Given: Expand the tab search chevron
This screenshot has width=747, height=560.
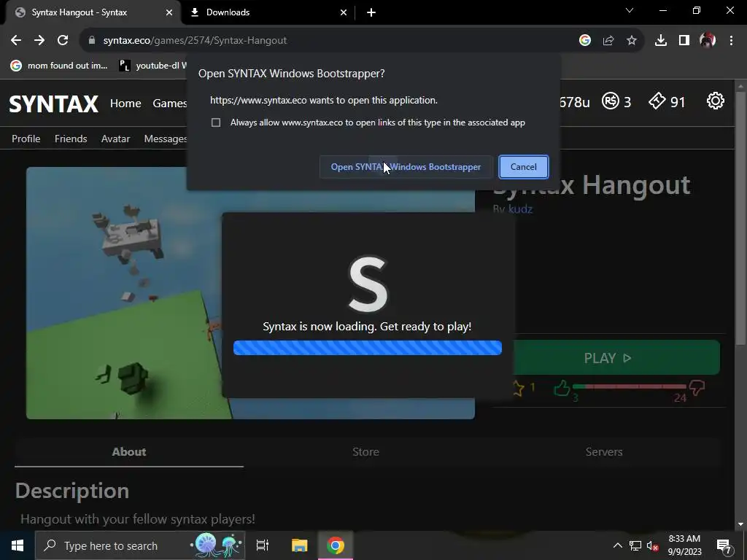Looking at the screenshot, I should [630, 10].
